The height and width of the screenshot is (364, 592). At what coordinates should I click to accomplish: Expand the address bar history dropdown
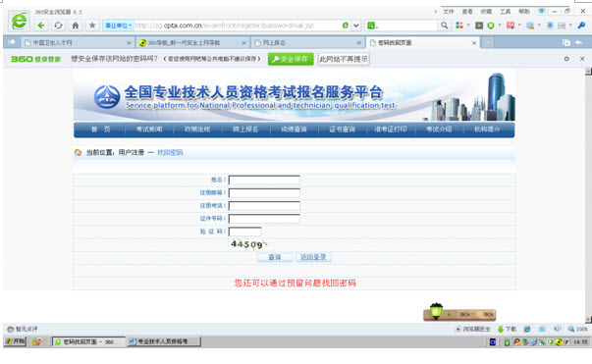pyautogui.click(x=356, y=26)
